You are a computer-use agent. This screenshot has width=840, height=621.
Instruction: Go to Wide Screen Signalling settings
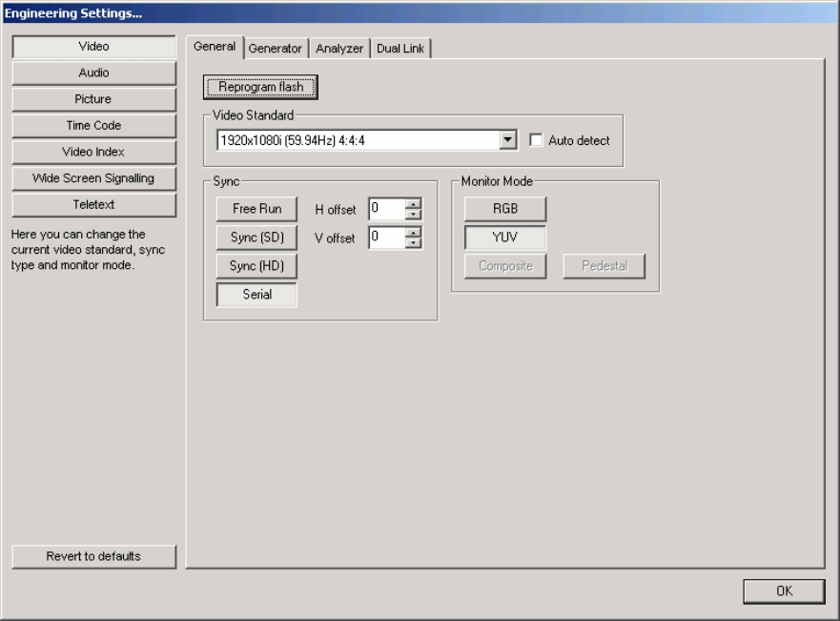pyautogui.click(x=93, y=178)
